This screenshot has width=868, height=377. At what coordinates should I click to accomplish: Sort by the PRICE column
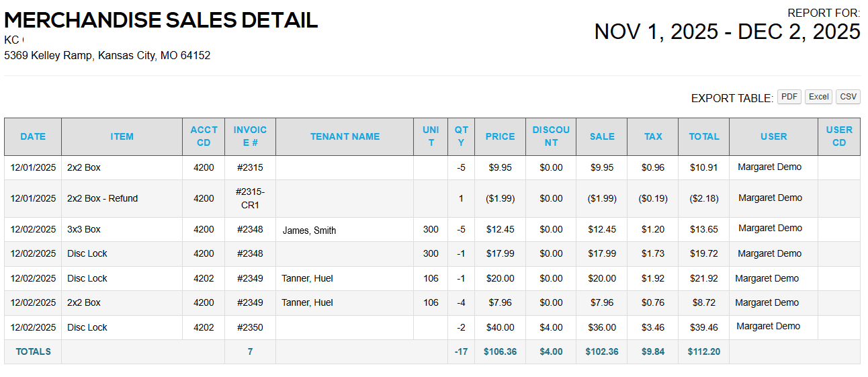coord(500,136)
